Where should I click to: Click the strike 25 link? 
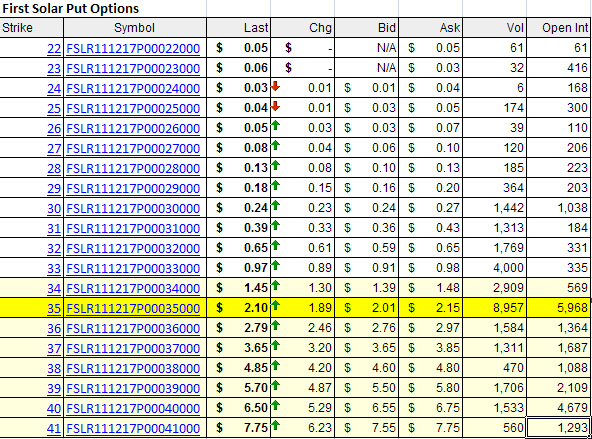click(54, 109)
